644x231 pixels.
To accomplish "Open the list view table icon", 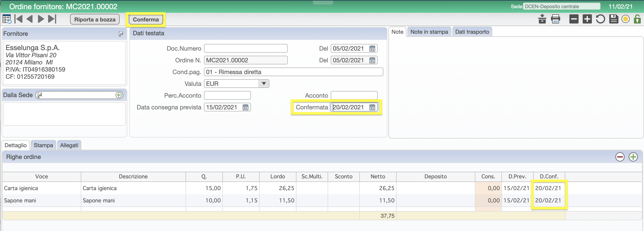I will [x=7, y=19].
